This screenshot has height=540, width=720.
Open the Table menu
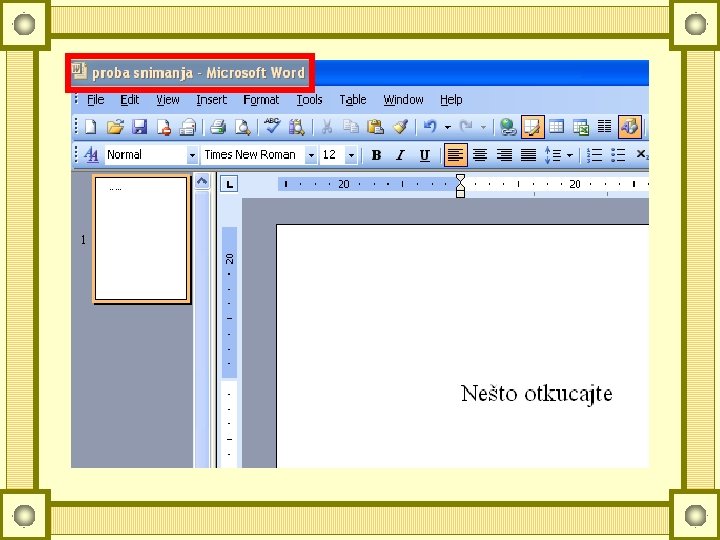point(353,100)
